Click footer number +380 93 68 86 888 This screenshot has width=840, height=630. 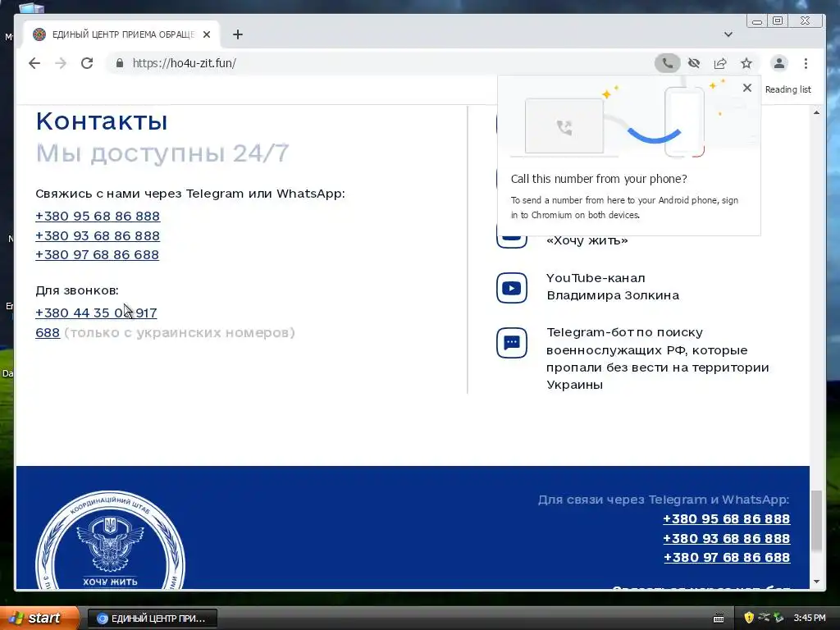point(726,538)
